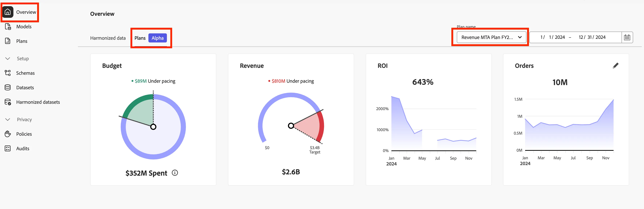
Task: Click the $3.4B Target label
Action: (315, 150)
